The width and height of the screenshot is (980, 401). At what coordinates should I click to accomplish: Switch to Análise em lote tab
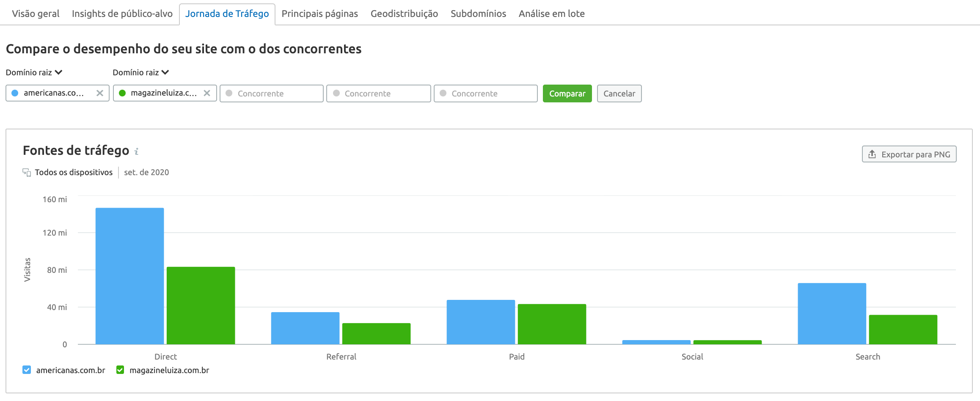tap(551, 14)
